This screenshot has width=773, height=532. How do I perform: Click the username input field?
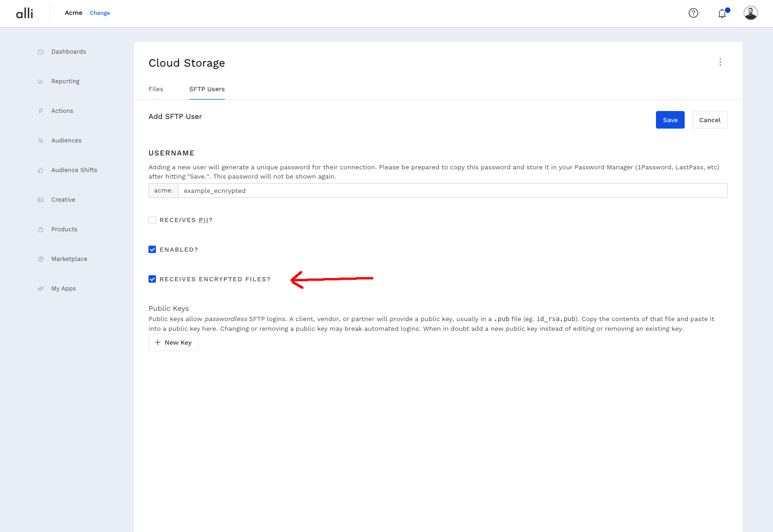click(x=452, y=191)
